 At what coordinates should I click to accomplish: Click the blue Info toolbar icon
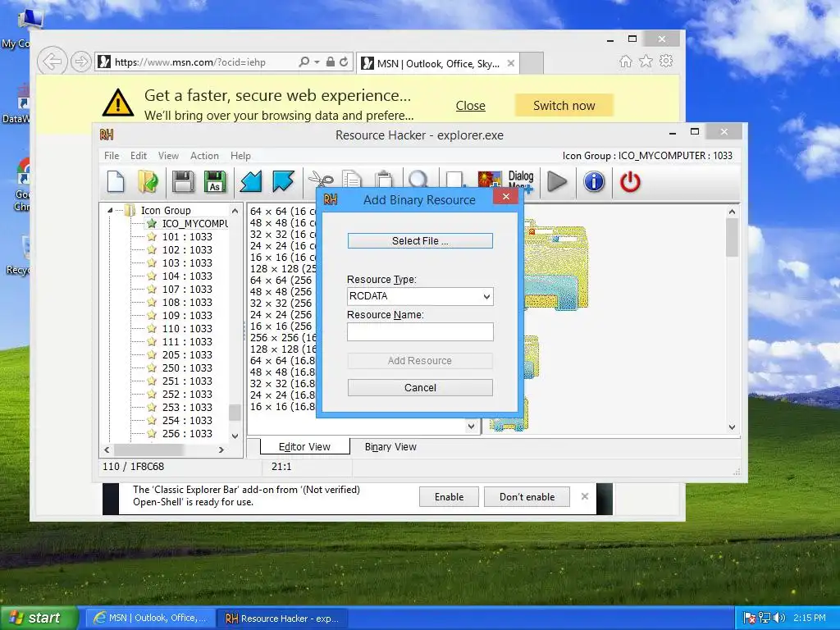(594, 181)
